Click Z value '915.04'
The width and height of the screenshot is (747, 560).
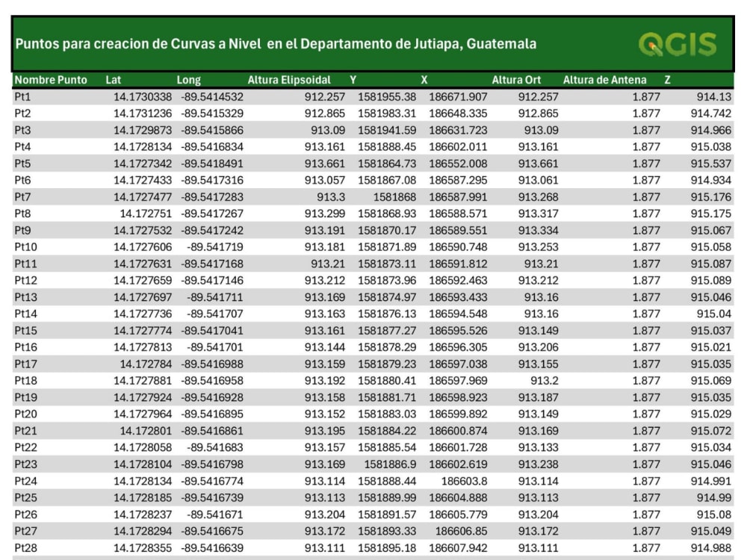(713, 314)
